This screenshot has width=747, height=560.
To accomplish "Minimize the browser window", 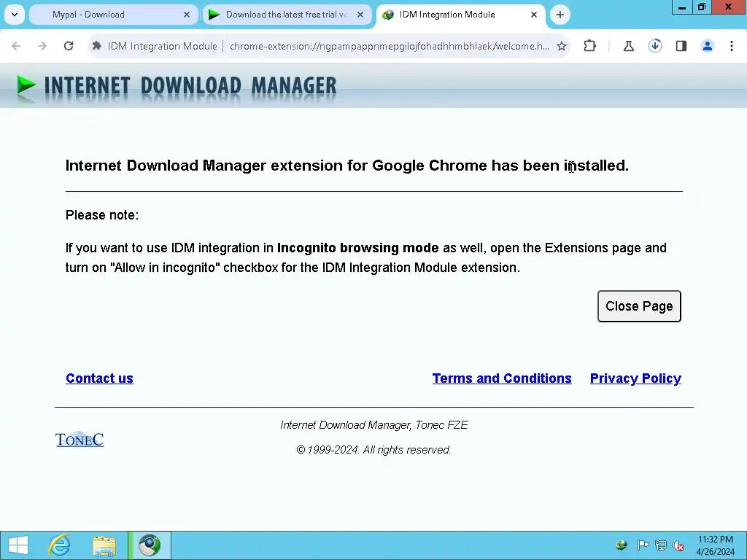I will (x=682, y=7).
